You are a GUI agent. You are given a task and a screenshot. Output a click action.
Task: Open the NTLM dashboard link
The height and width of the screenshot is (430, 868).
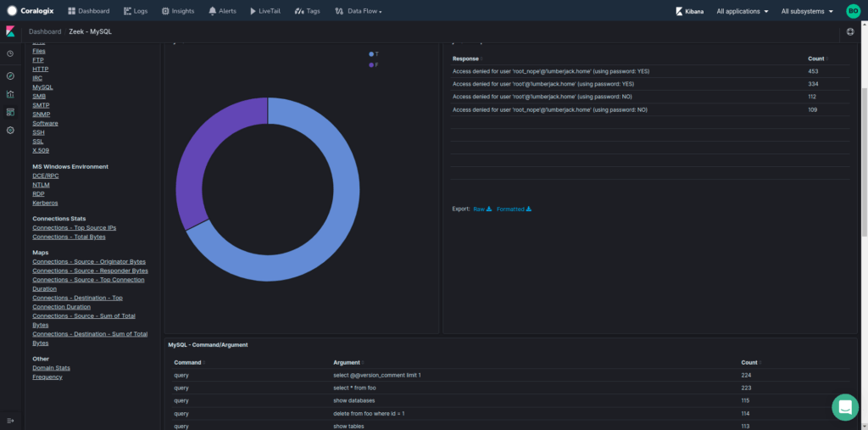[41, 185]
